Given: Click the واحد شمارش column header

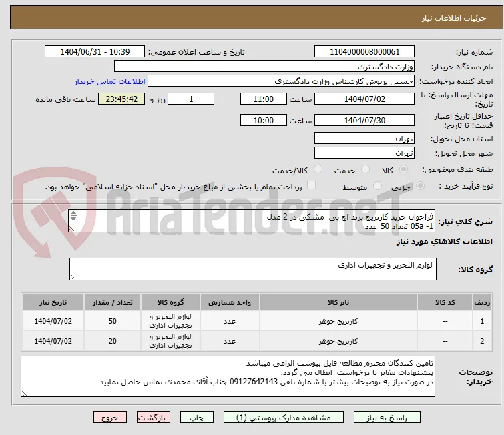Looking at the screenshot, I should pos(230,302).
